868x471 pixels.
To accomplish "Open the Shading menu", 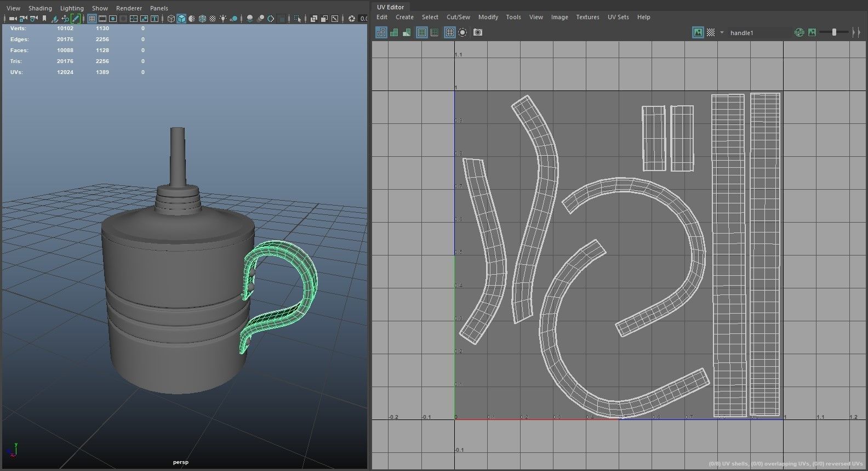I will [40, 8].
